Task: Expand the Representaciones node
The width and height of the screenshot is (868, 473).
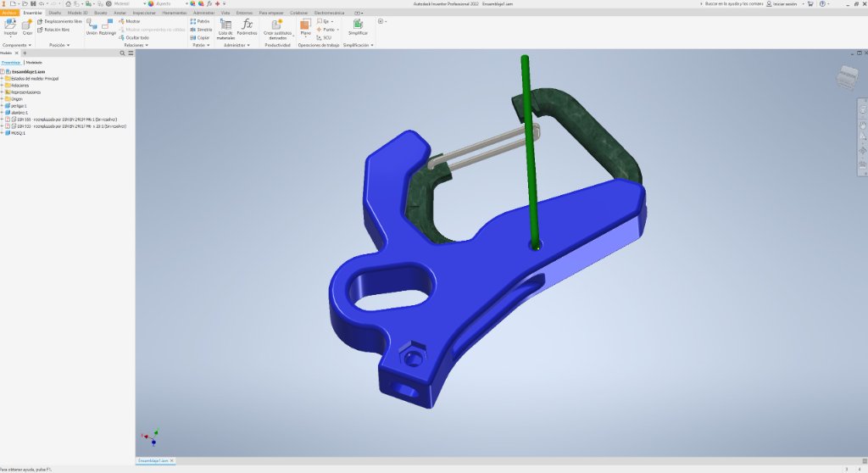Action: (3, 92)
